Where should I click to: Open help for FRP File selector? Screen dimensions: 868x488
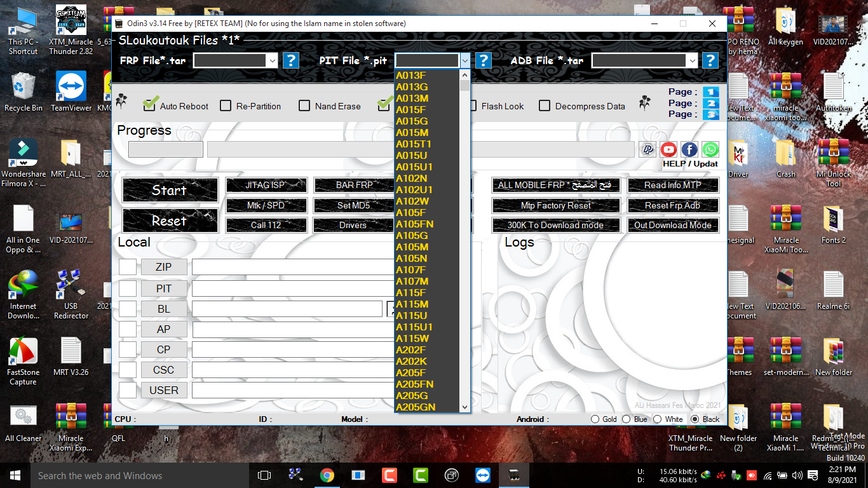click(290, 60)
